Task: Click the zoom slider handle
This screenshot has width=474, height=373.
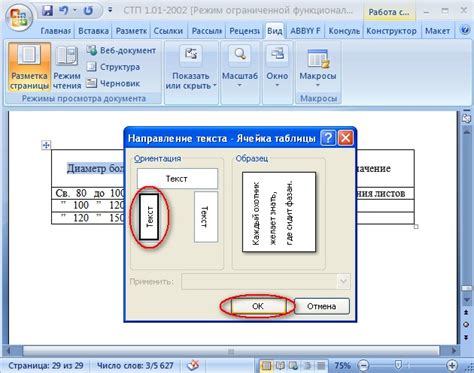Action: point(397,365)
